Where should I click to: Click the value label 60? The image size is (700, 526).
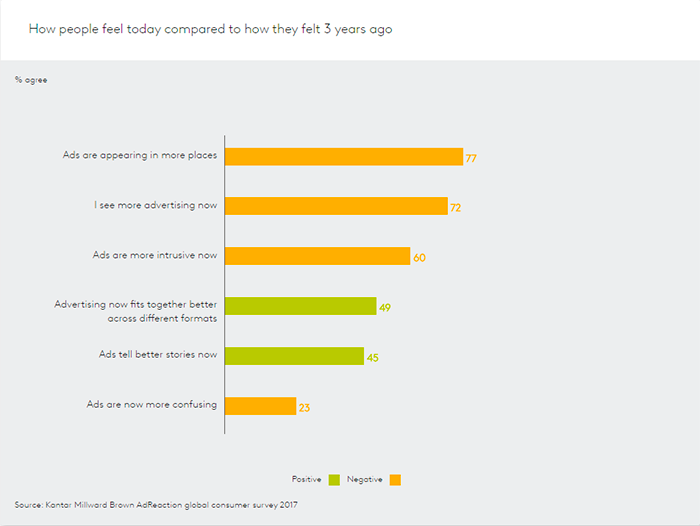419,258
